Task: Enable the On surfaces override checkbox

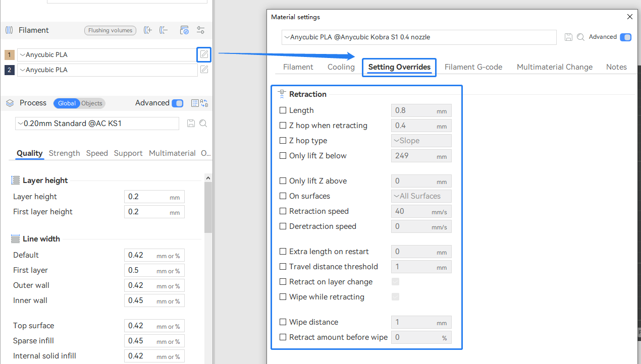Action: pos(283,196)
